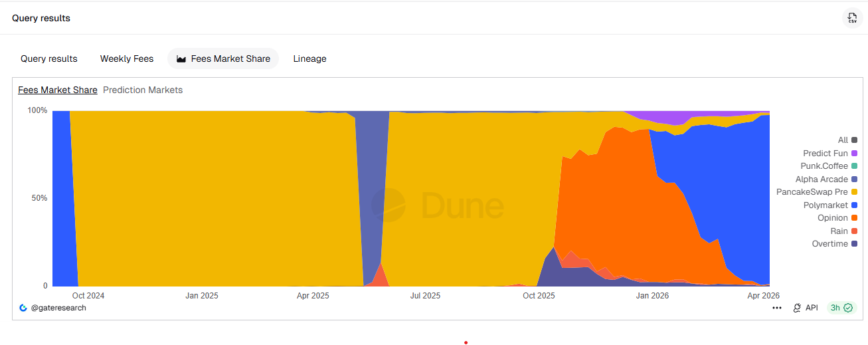Click the @gateresearch username link
This screenshot has width=868, height=345.
pos(58,308)
